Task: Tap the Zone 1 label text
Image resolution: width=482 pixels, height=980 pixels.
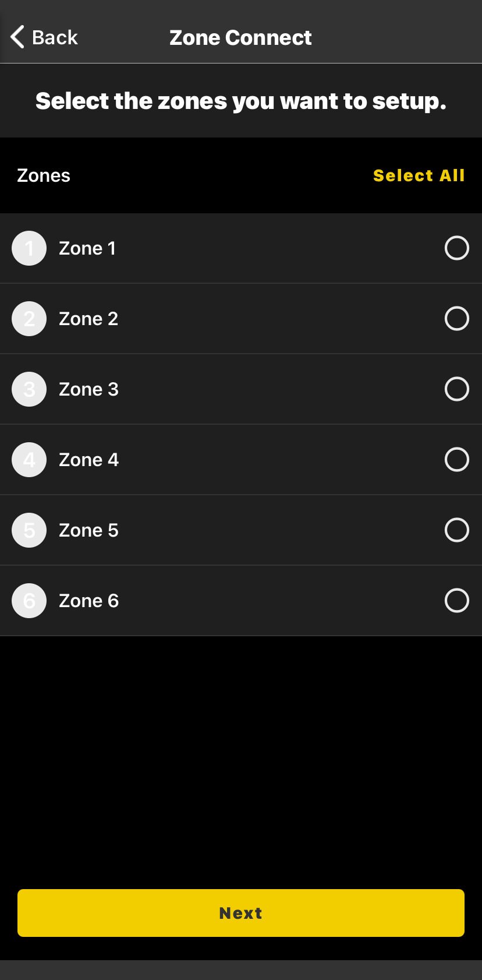Action: coord(87,249)
